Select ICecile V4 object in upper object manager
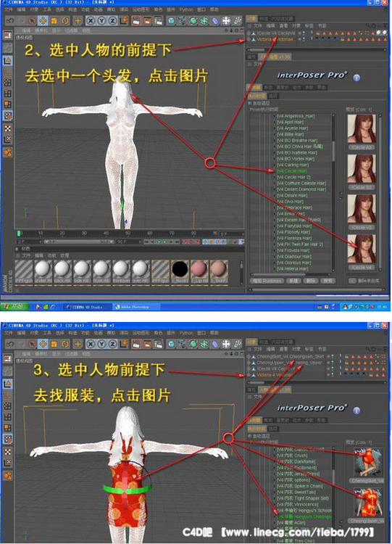Screen dimensions: 392x544 pyautogui.click(x=276, y=33)
